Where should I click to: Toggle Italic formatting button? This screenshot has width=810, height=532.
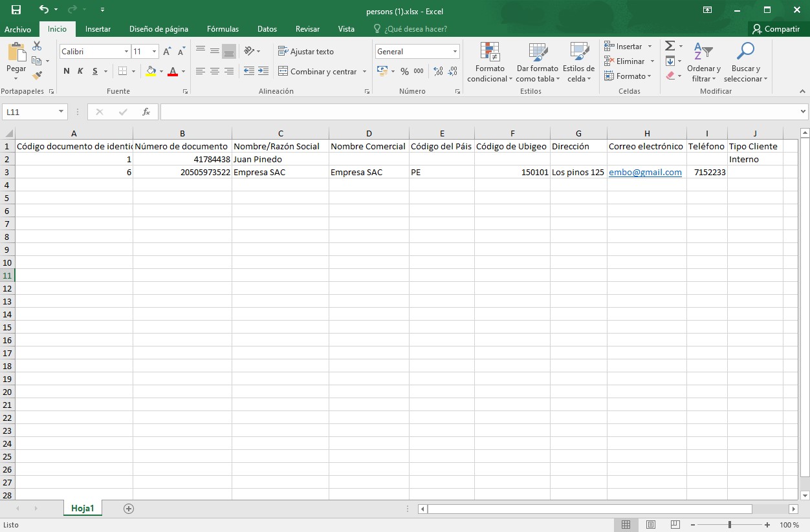click(x=81, y=71)
